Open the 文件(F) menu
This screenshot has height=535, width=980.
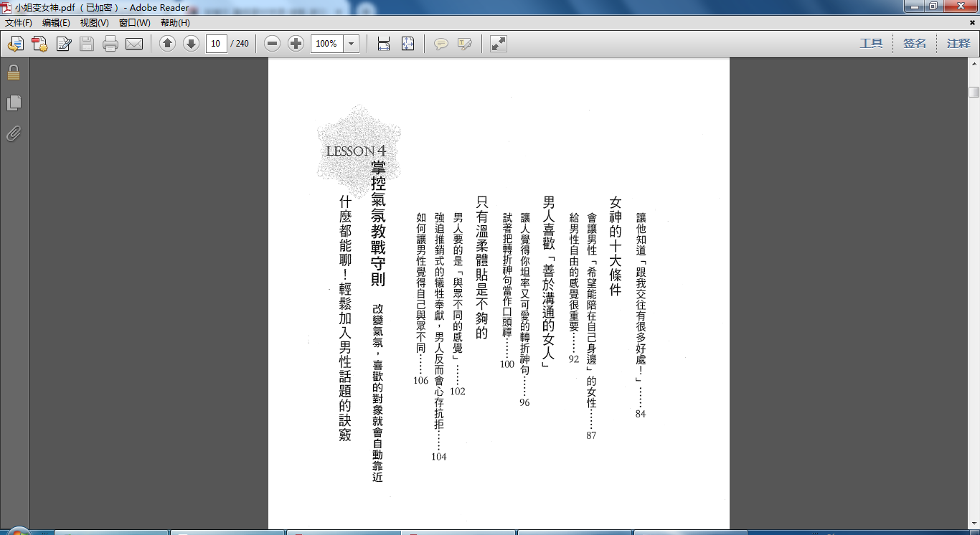coord(19,23)
